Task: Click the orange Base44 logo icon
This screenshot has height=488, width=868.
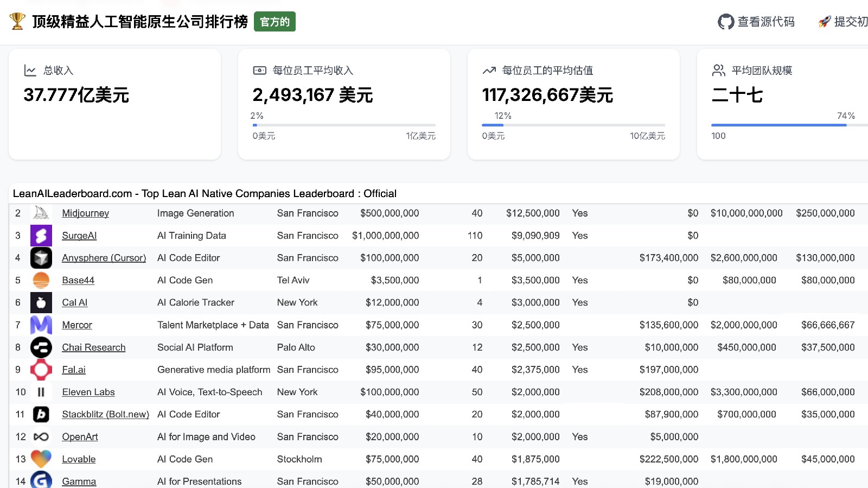Action: pos(41,280)
